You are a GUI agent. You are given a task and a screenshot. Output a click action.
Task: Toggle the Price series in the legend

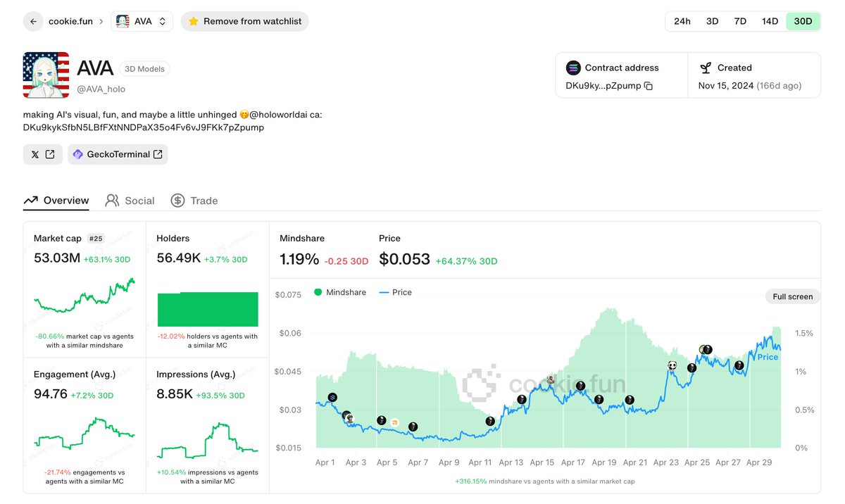396,292
